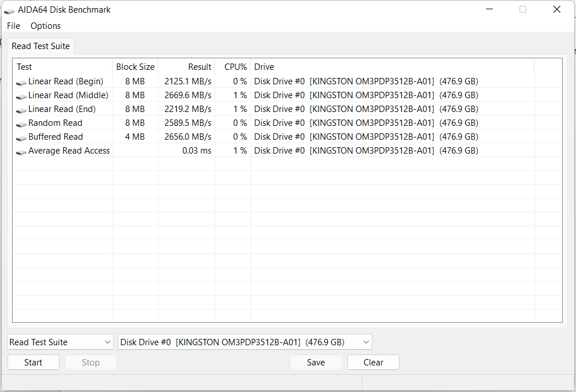Sort by the Test column header
The width and height of the screenshot is (576, 392).
[62, 67]
